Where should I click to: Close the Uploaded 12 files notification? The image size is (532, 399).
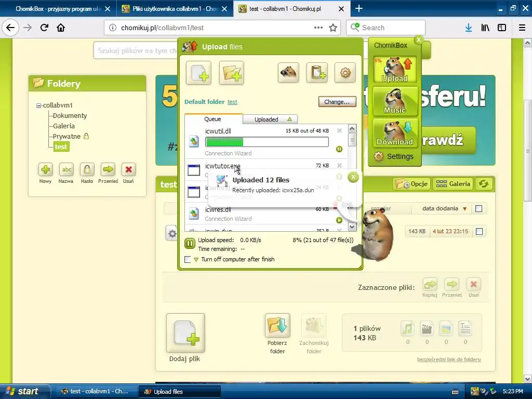353,177
